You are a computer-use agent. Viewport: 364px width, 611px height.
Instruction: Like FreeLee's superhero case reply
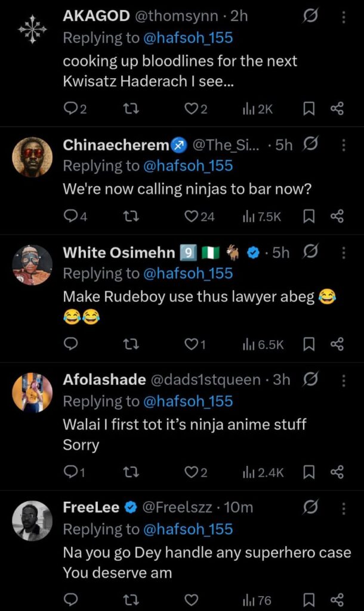pyautogui.click(x=191, y=599)
